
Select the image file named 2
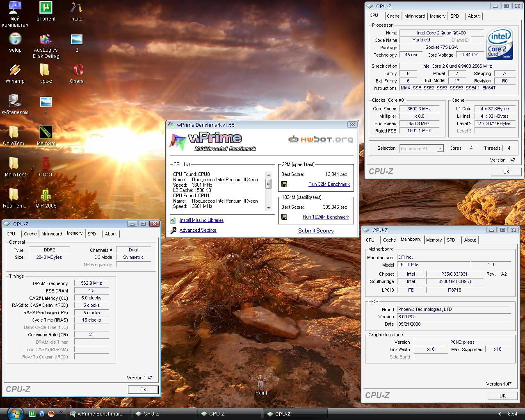(x=77, y=43)
